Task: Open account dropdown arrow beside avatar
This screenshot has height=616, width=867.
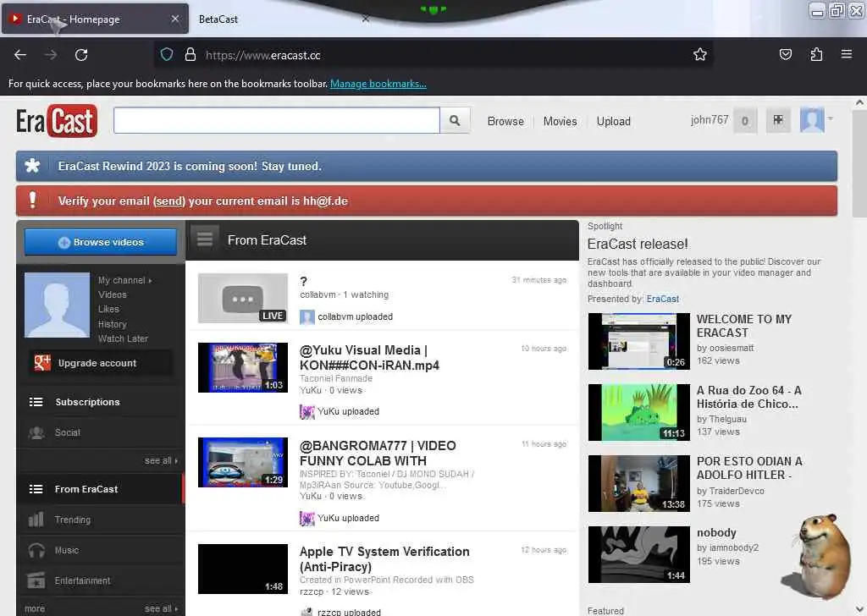Action: coord(830,118)
